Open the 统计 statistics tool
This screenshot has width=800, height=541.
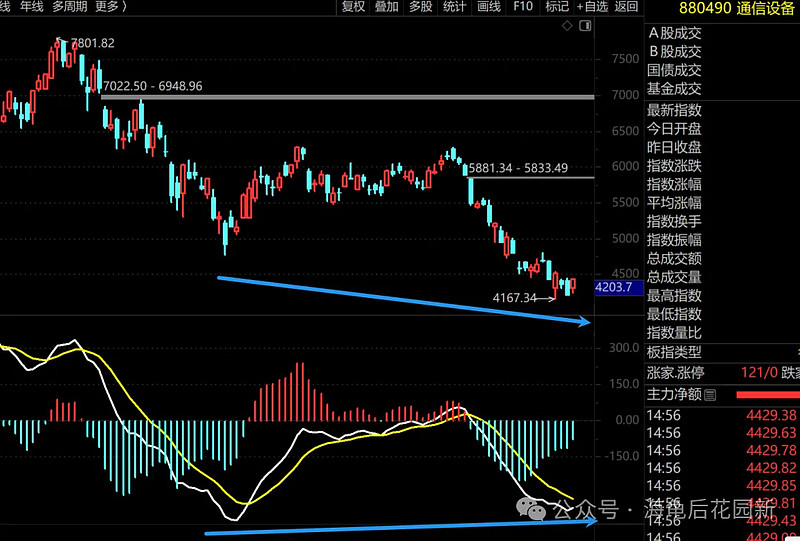point(454,7)
